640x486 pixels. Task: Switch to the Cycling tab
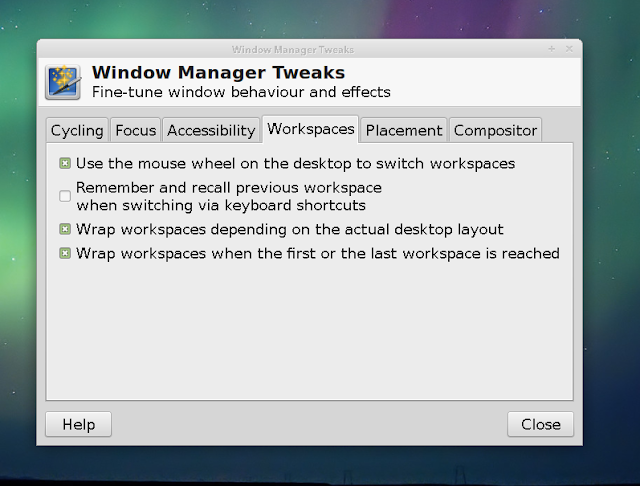77,130
